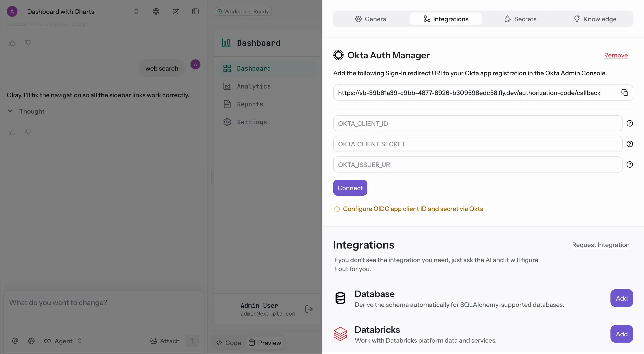This screenshot has width=644, height=354.
Task: Open the Secrets tab
Action: 520,19
